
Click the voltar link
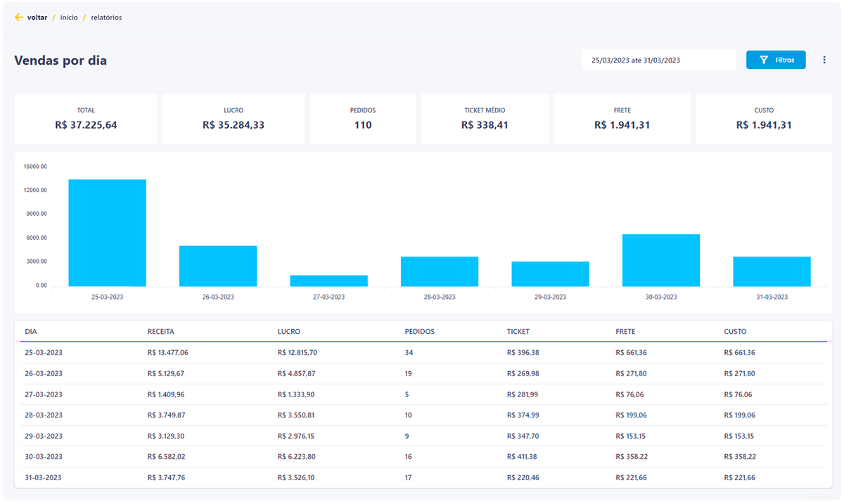point(37,18)
